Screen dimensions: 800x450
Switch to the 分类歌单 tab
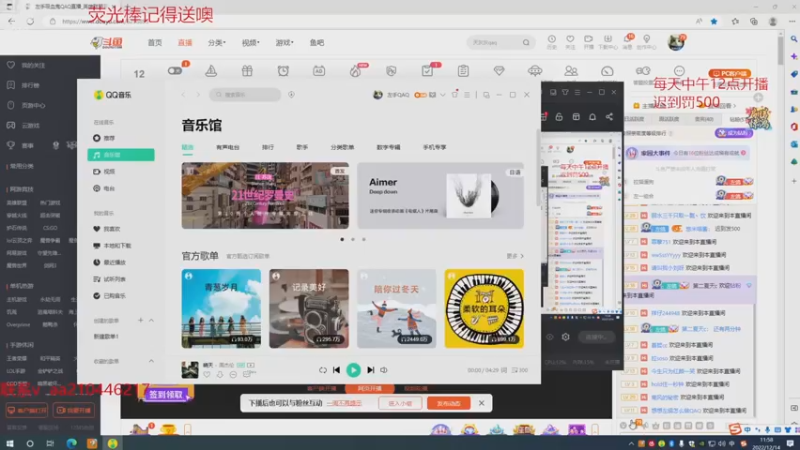pyautogui.click(x=342, y=147)
